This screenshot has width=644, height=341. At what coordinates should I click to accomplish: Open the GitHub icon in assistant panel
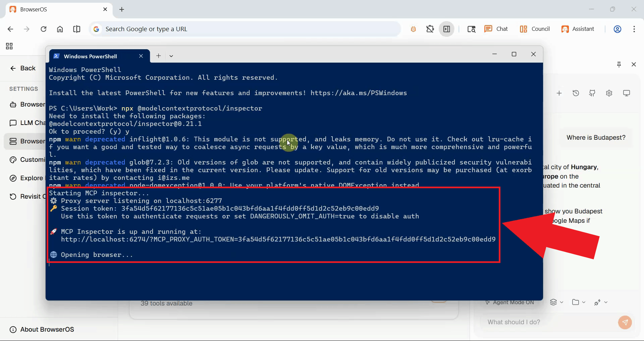[592, 93]
